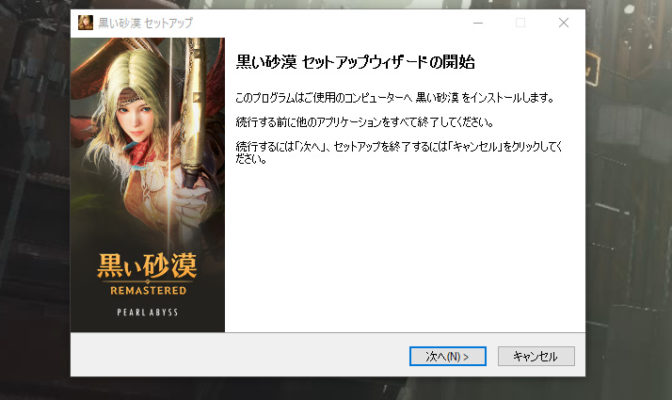Click the paragraph starting 続行するには「次へ」

click(399, 153)
